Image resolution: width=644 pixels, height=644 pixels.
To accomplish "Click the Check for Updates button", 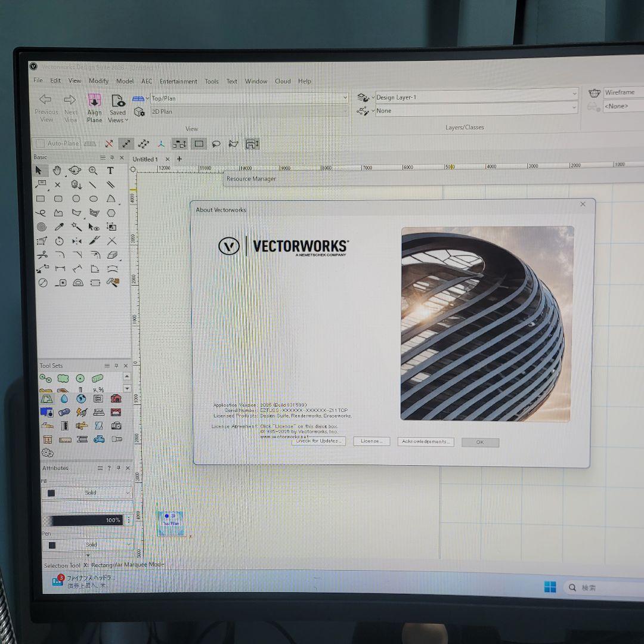I will tap(318, 441).
